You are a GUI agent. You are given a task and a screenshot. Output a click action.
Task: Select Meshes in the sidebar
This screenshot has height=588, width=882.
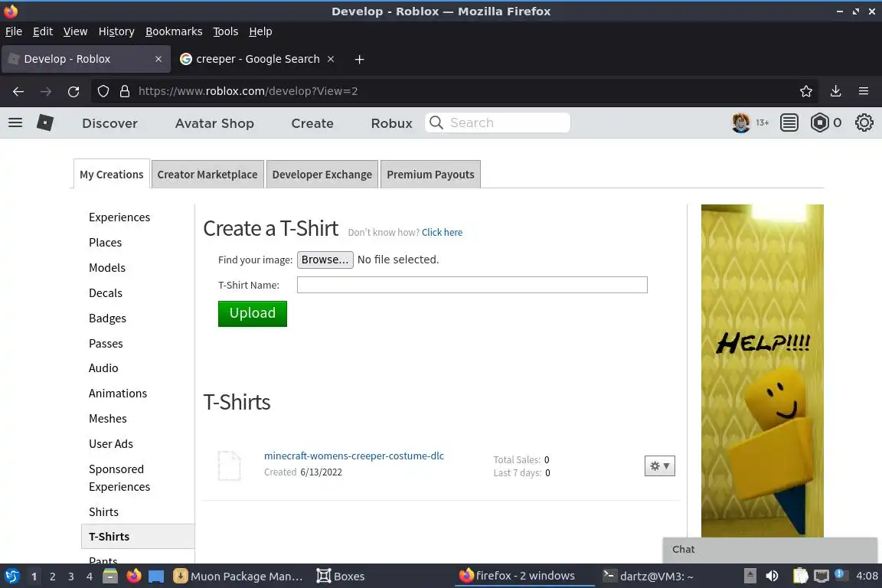107,419
